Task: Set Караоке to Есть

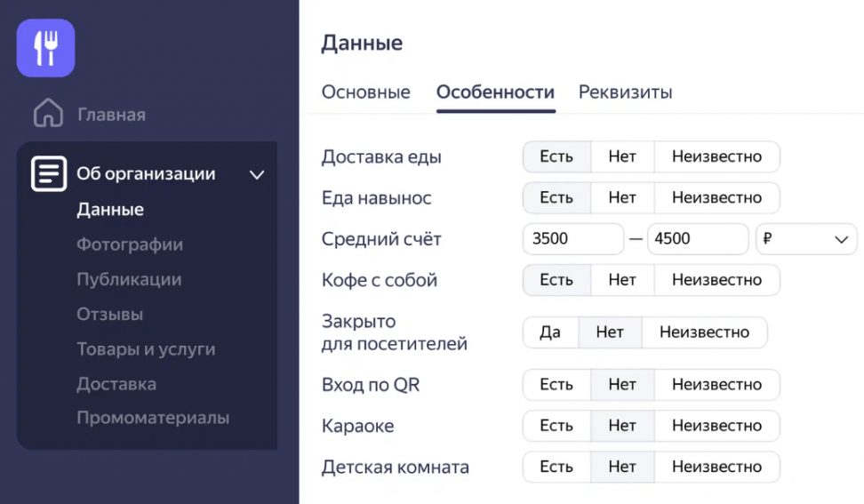Action: coord(556,426)
